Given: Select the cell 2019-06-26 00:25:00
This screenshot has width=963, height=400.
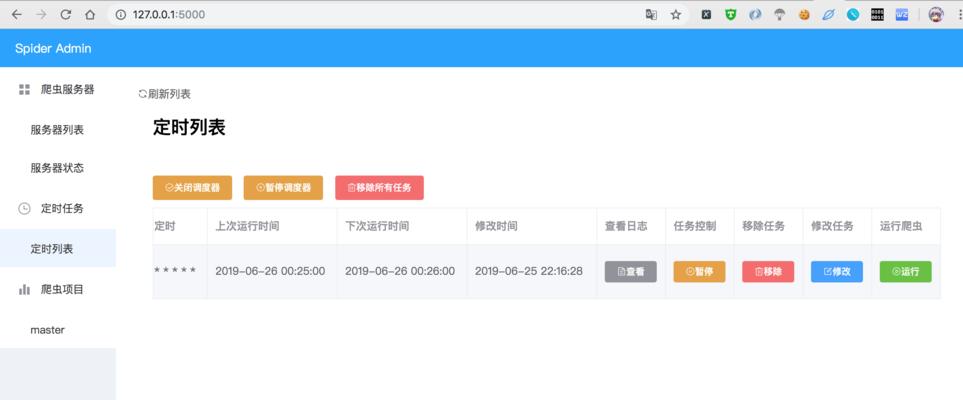Looking at the screenshot, I should [270, 271].
